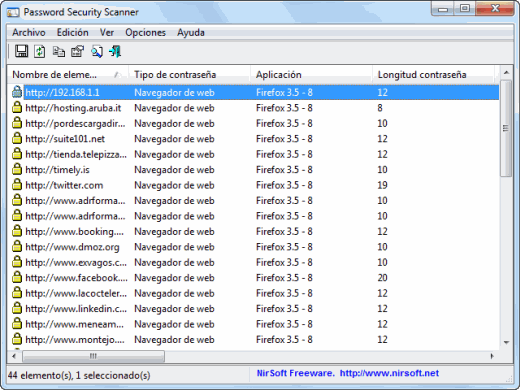This screenshot has width=520, height=390.
Task: Click the Refresh toolbar icon
Action: 40,51
